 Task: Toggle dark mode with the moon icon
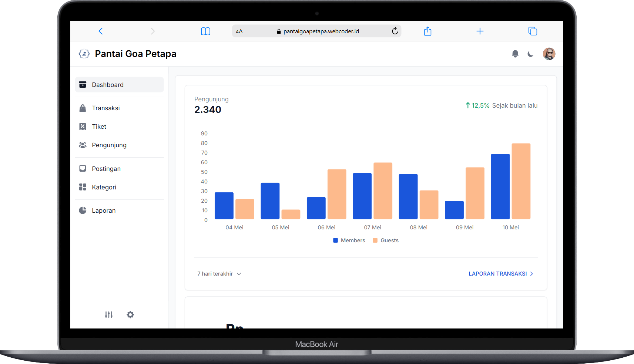(x=530, y=54)
